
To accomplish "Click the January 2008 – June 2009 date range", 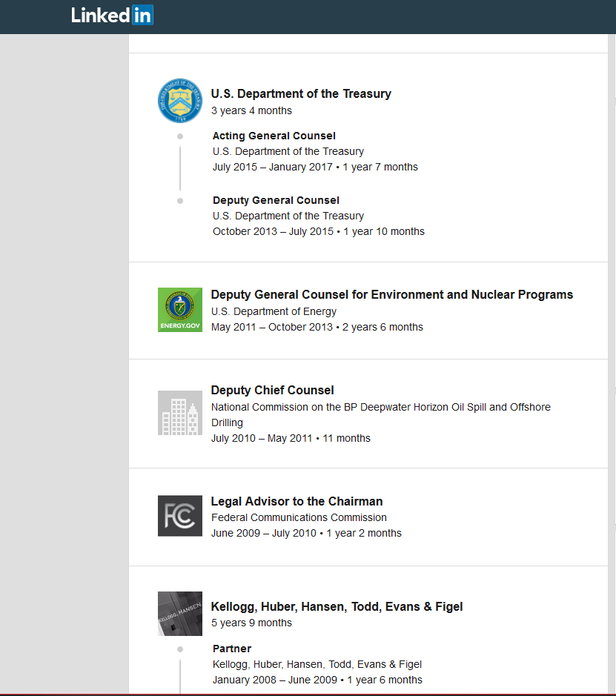I will pyautogui.click(x=275, y=680).
